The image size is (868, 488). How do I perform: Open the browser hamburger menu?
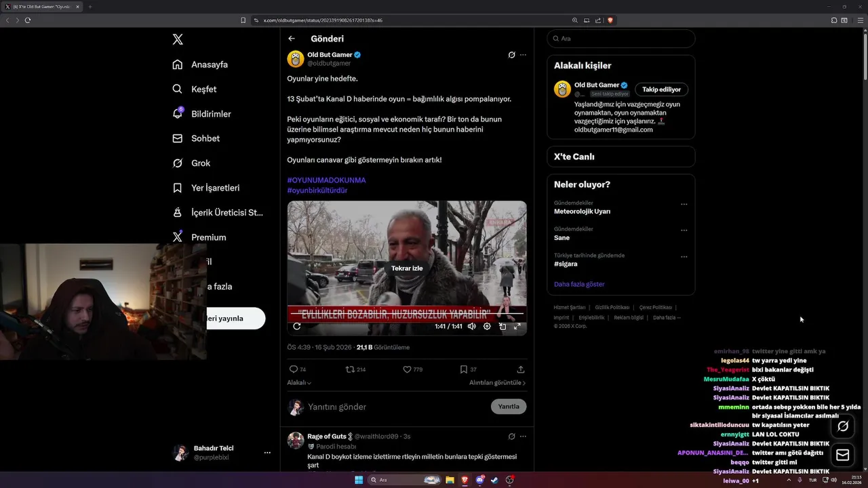(x=859, y=20)
